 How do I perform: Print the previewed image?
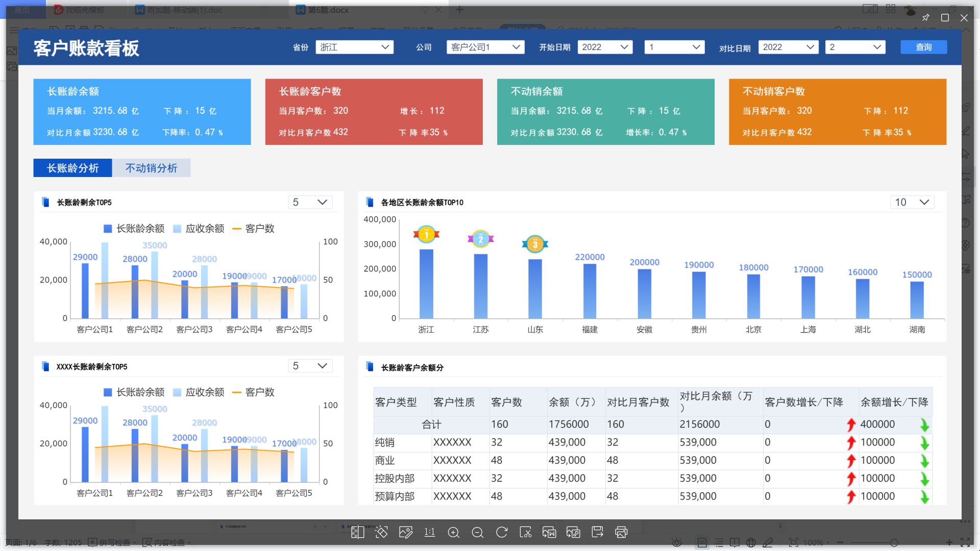[x=621, y=532]
